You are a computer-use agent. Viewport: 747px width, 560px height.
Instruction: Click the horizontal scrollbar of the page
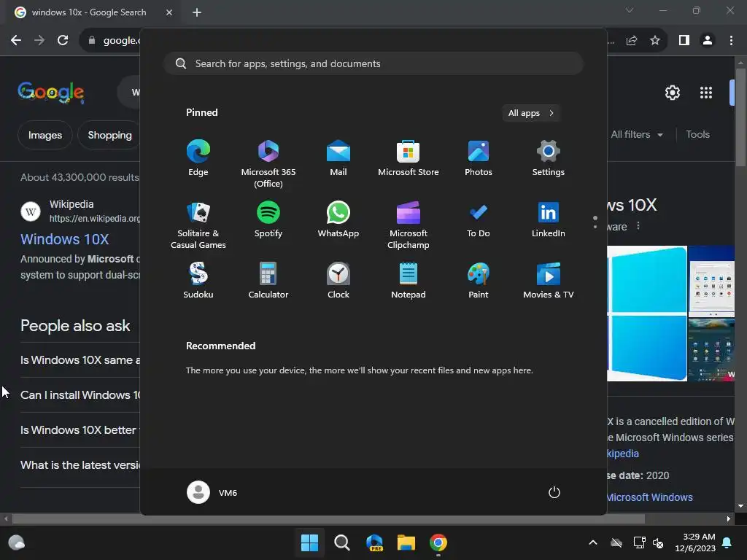coord(328,518)
